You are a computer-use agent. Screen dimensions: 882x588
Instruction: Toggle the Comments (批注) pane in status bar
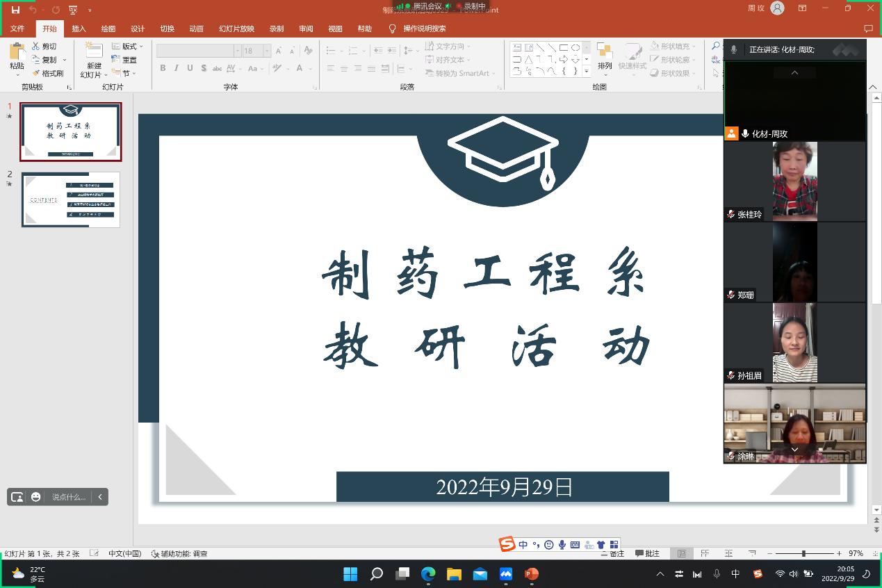pyautogui.click(x=647, y=553)
